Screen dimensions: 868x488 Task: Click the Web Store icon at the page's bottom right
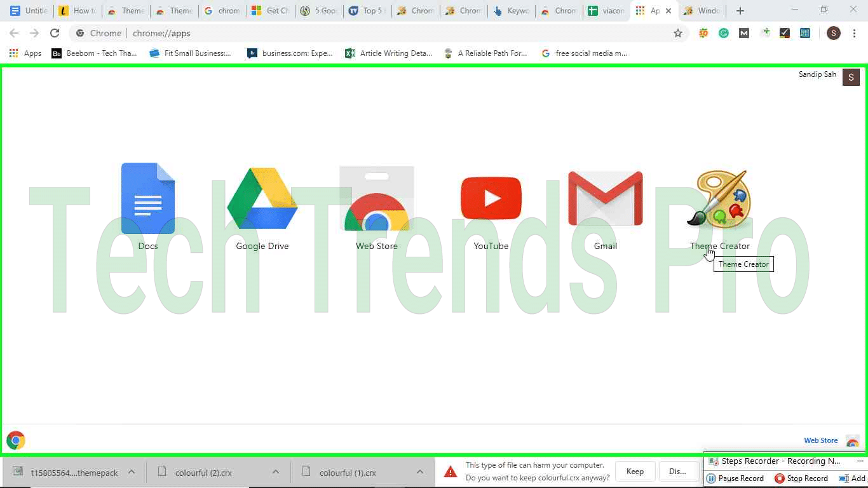[x=852, y=440]
